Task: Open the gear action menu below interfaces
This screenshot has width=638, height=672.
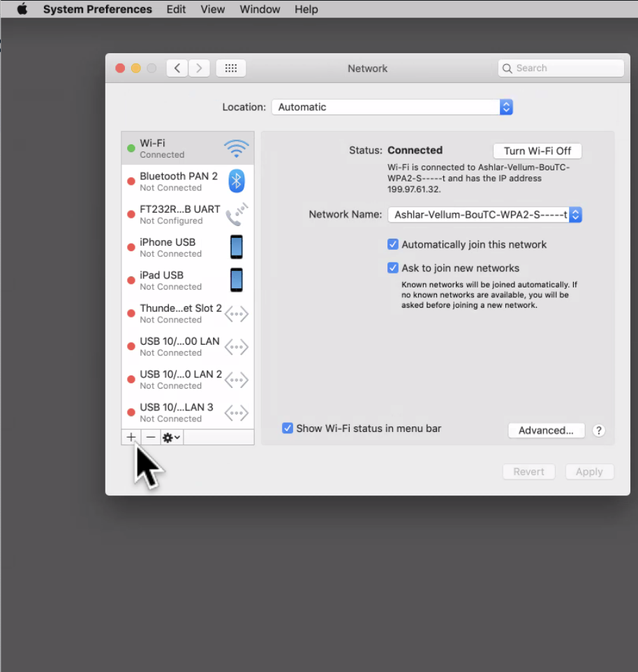Action: click(x=170, y=437)
